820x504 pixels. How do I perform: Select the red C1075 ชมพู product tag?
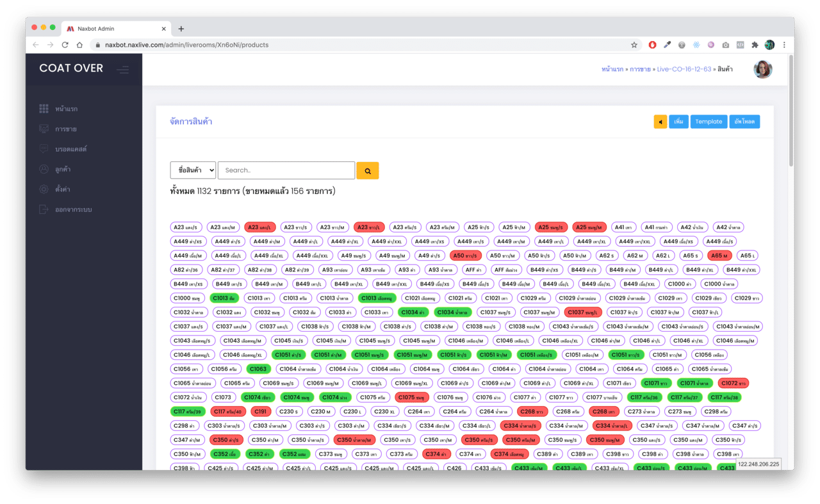point(412,397)
